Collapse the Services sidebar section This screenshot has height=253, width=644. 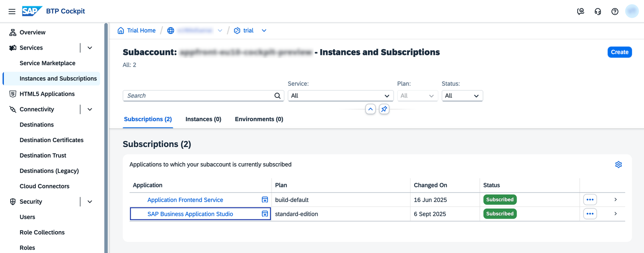(x=89, y=48)
